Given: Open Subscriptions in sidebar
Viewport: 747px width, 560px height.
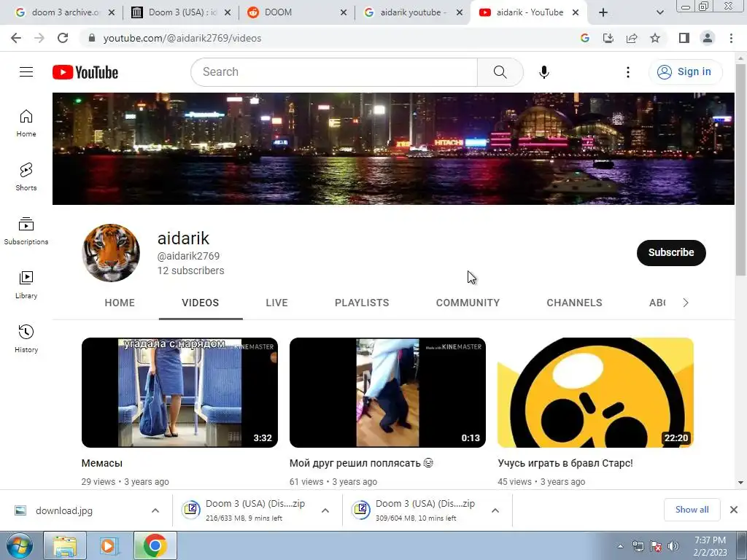Looking at the screenshot, I should (x=26, y=231).
